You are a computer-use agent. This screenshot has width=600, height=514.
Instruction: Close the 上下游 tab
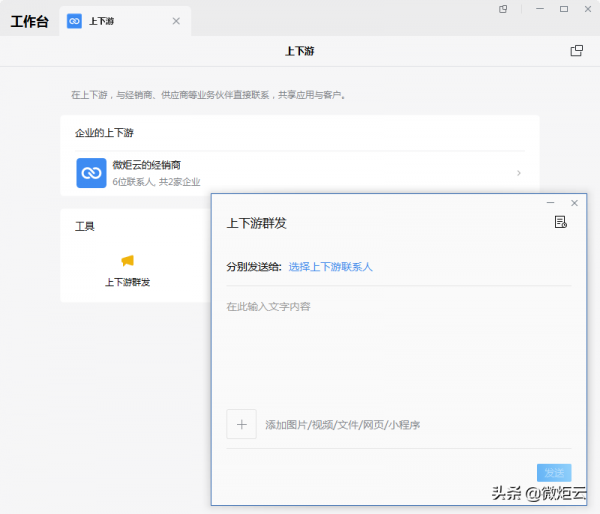[x=176, y=21]
